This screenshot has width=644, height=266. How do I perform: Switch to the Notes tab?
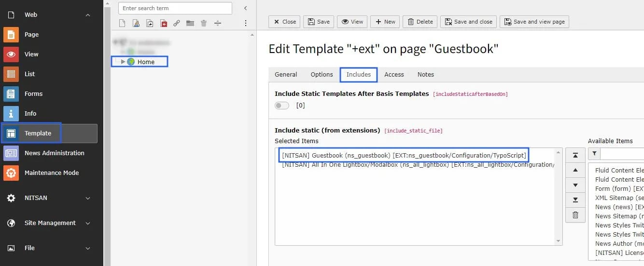[426, 75]
